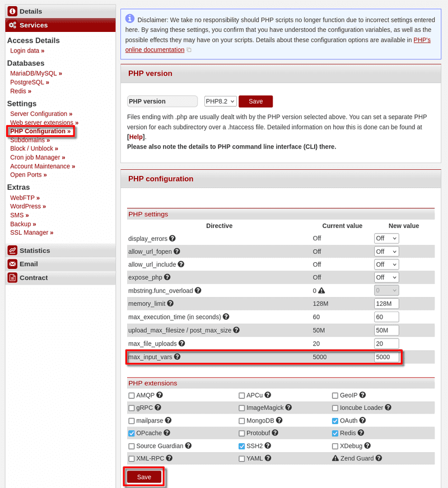
Task: Click the max_execution_time new value field
Action: coord(386,317)
